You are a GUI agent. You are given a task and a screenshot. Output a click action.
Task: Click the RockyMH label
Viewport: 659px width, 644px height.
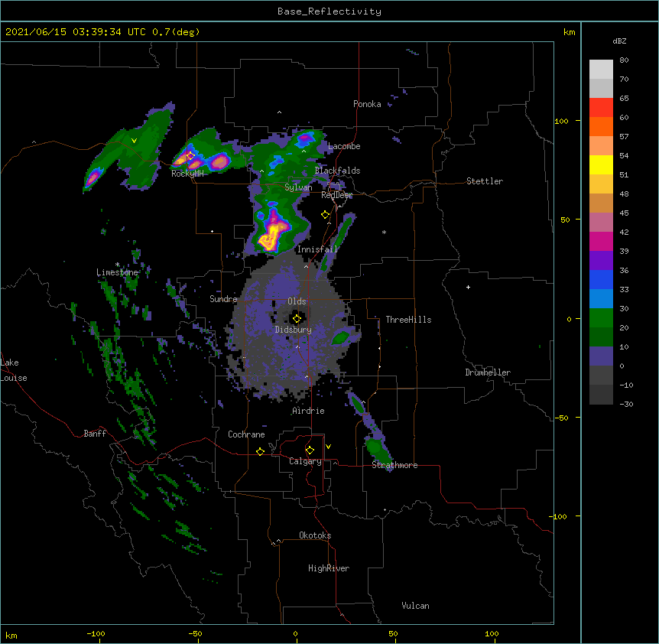tap(187, 174)
